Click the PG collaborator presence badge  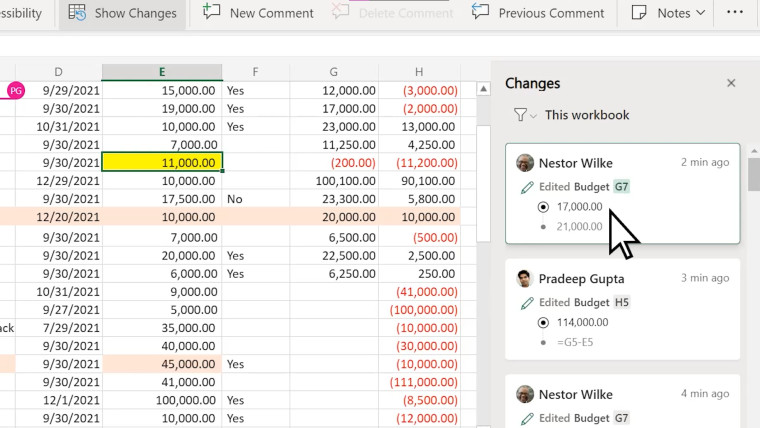(16, 91)
